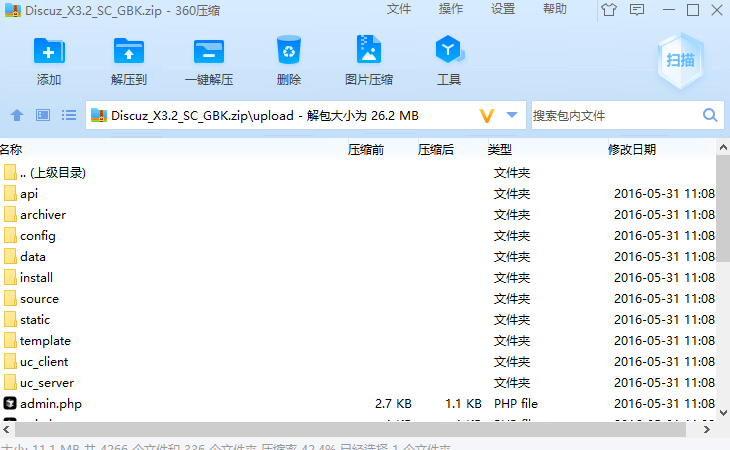Click the 删除 (Delete) recycle icon

289,61
